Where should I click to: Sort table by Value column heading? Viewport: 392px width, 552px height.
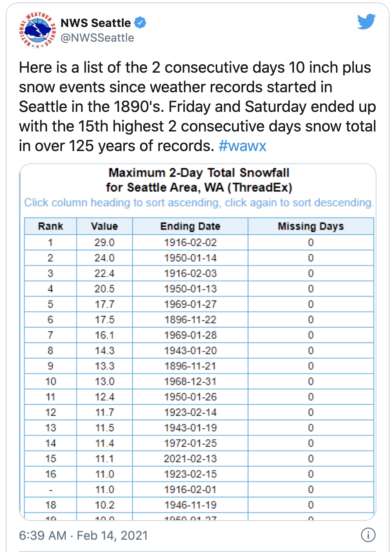[x=105, y=226]
